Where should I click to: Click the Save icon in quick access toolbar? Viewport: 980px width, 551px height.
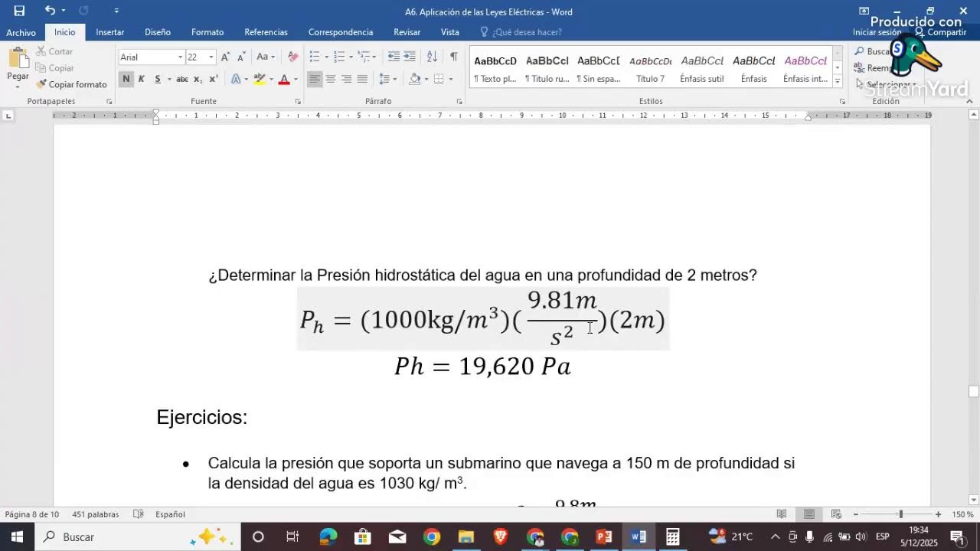[19, 11]
